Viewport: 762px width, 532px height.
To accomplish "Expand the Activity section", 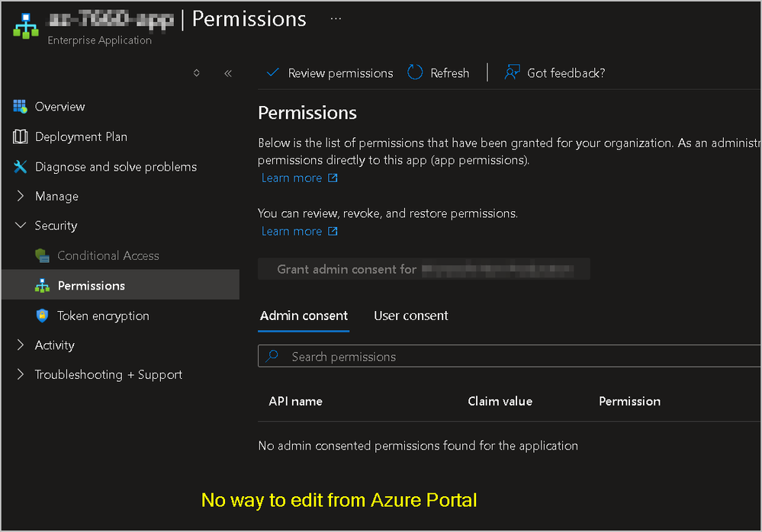I will click(x=21, y=345).
